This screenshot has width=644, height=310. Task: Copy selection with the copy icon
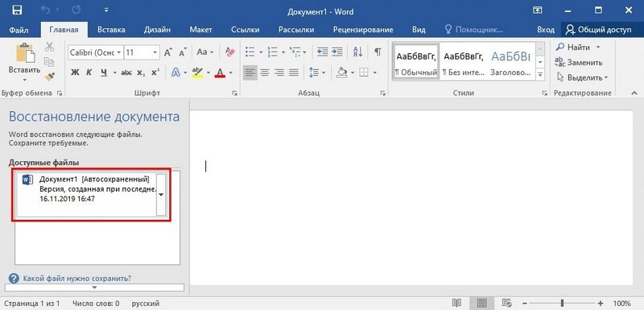[50, 61]
